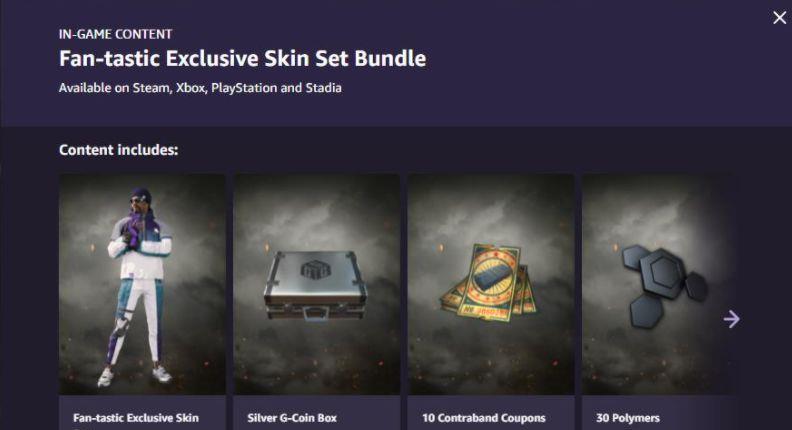Select the 10 Contraband Coupons label
This screenshot has height=430, width=792.
483,418
